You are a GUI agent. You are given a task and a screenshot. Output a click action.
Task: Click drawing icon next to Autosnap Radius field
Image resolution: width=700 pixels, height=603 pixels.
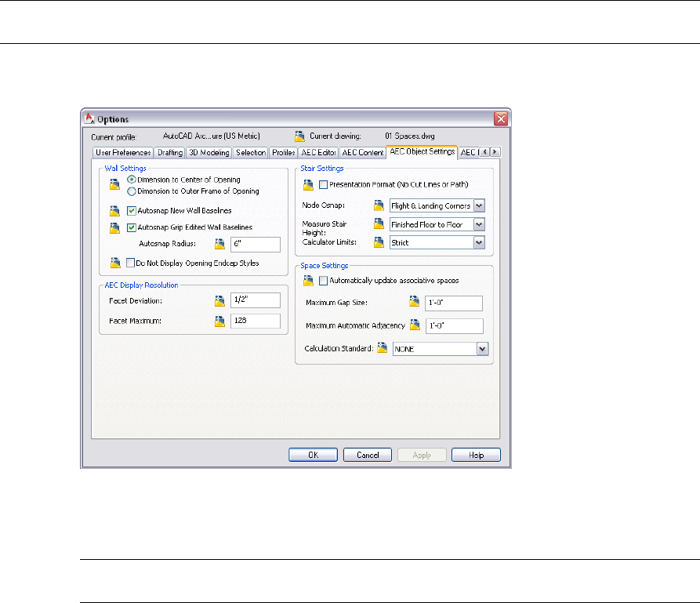pyautogui.click(x=219, y=244)
